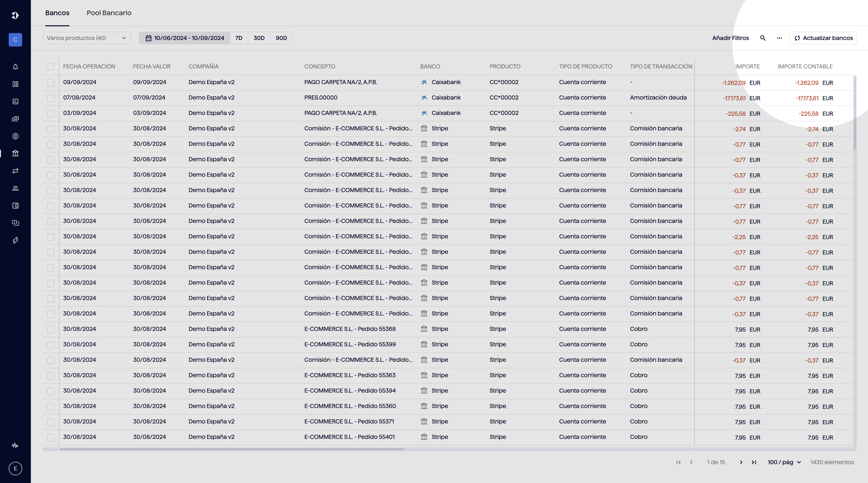
Task: Click the company badge C in sidebar
Action: pyautogui.click(x=15, y=40)
